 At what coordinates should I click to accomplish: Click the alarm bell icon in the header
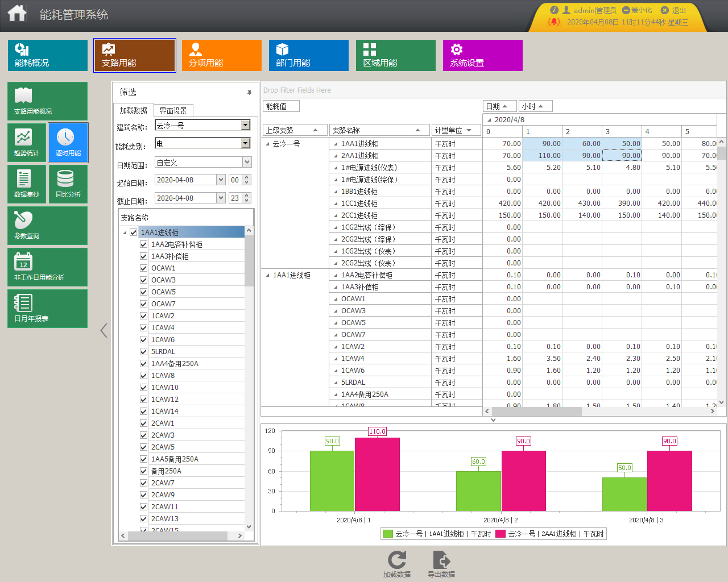pyautogui.click(x=554, y=22)
